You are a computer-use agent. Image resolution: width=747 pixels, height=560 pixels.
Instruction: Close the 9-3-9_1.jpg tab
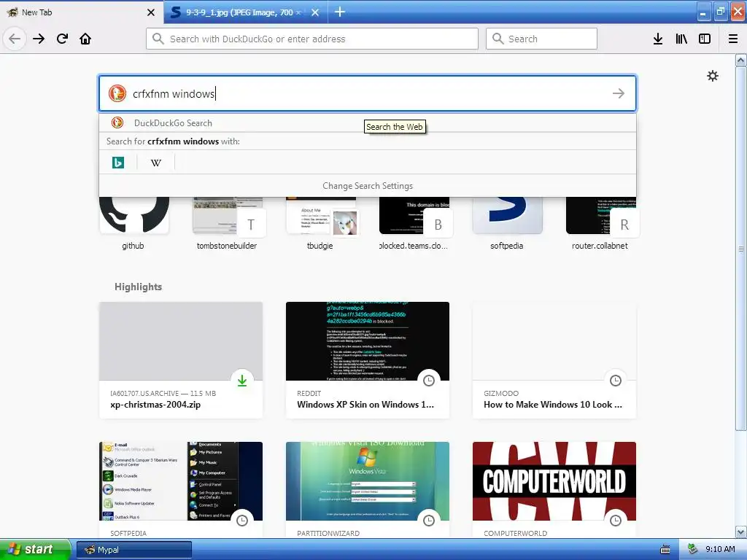pos(315,12)
